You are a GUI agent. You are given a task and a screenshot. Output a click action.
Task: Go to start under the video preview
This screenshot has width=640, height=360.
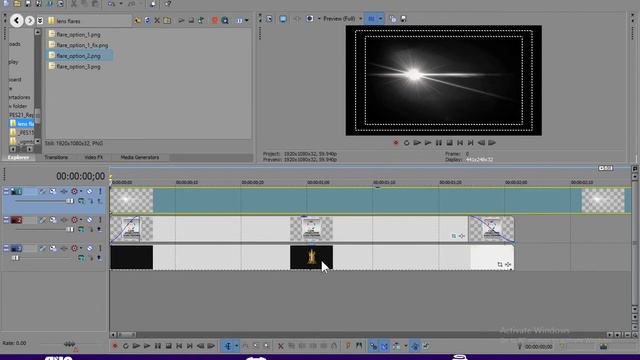coord(460,142)
